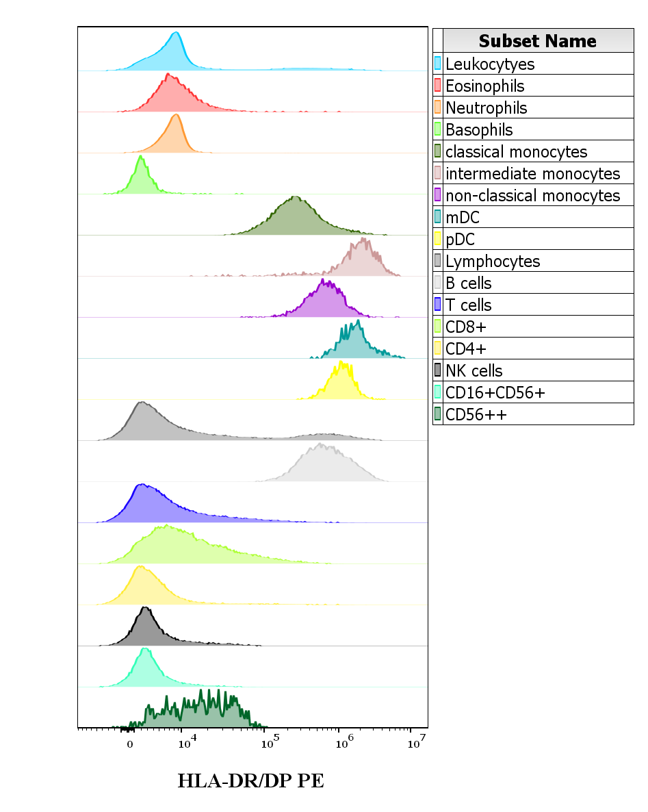Click the intermediate monocytes legend label
The width and height of the screenshot is (648, 812).
click(532, 174)
